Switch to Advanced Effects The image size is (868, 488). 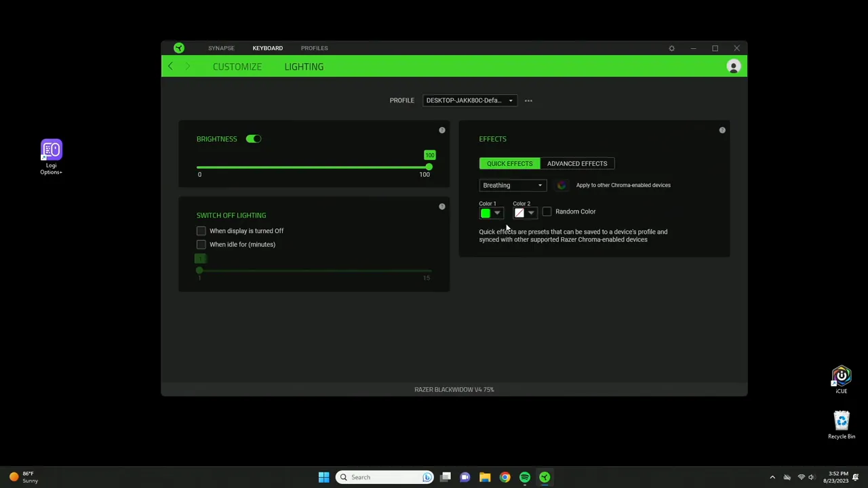click(577, 163)
